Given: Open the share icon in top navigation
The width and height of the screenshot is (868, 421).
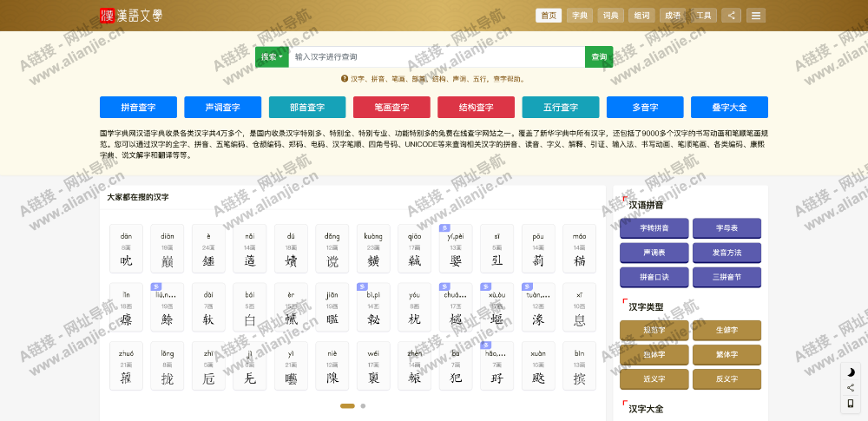Looking at the screenshot, I should click(x=731, y=16).
